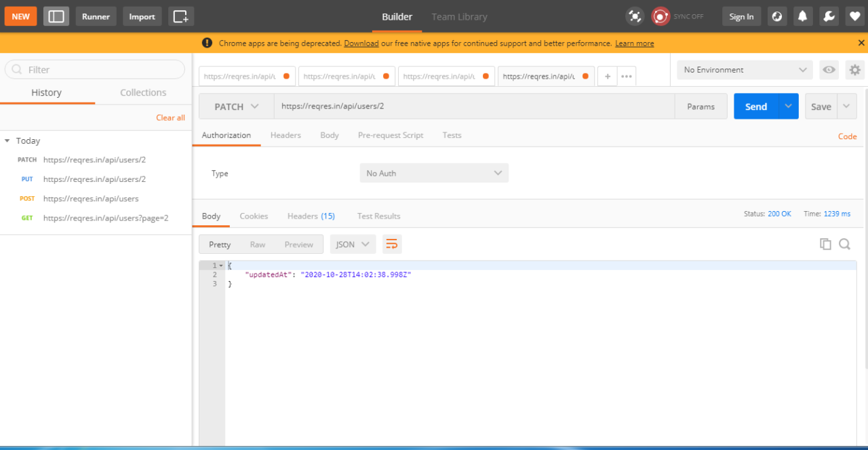
Task: Clear all history entries
Action: point(170,117)
